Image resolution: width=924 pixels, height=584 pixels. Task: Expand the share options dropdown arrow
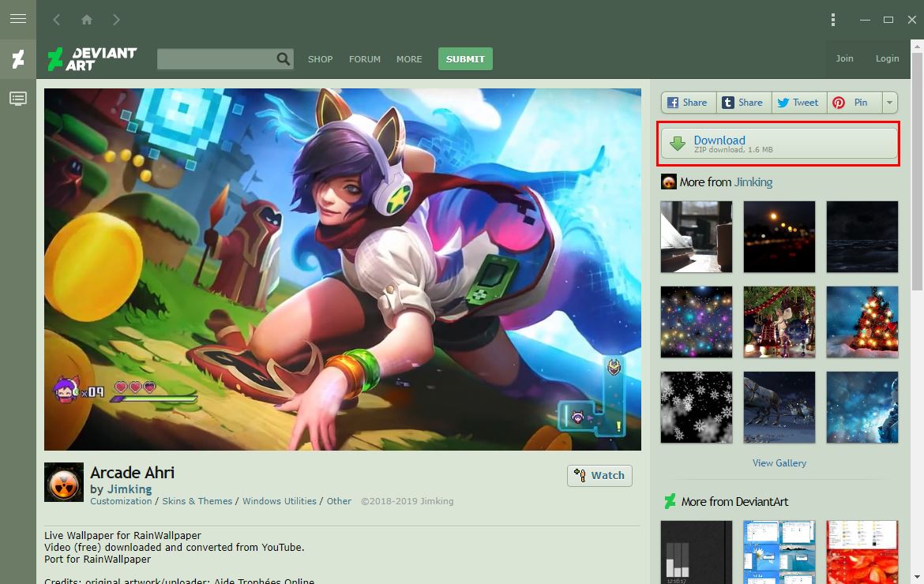(x=890, y=103)
